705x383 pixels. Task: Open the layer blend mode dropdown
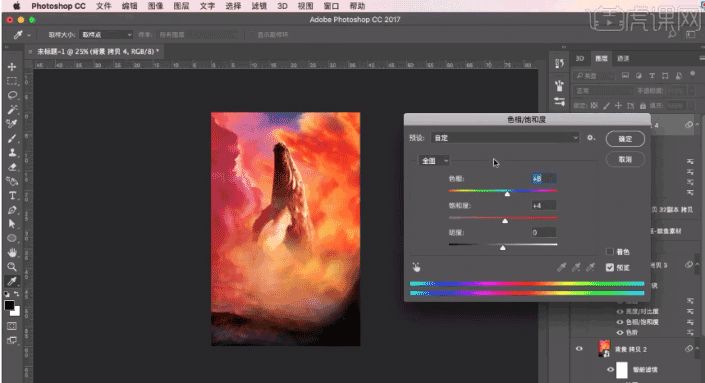tap(602, 91)
